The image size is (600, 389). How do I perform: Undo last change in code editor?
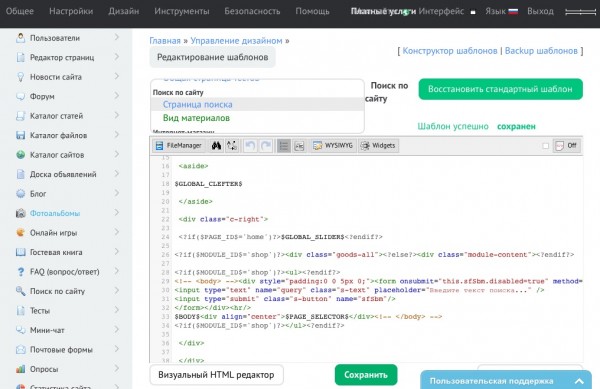click(x=250, y=146)
